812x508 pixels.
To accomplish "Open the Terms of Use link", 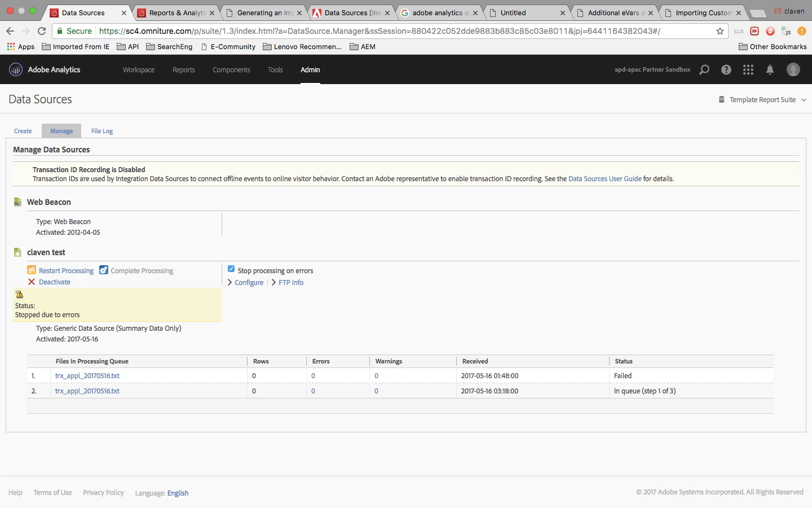I will 52,493.
